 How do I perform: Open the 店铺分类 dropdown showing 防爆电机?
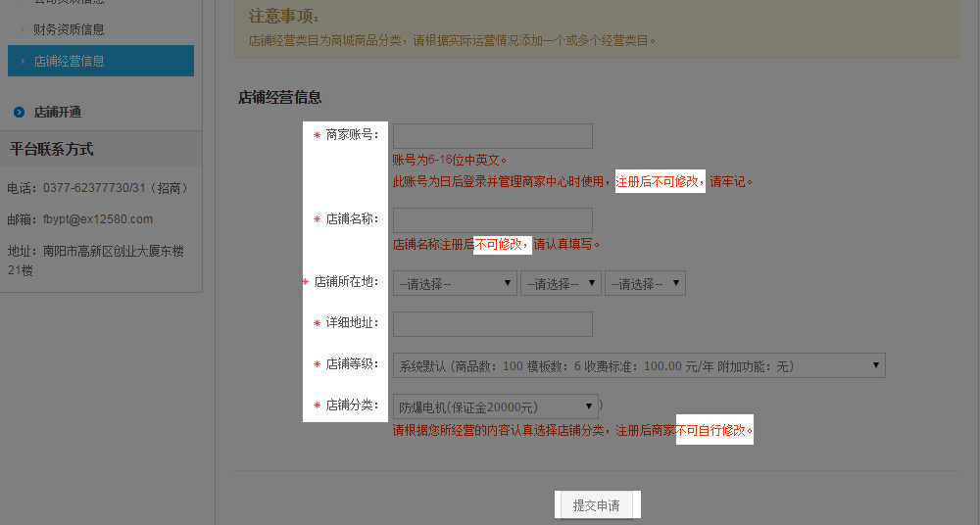pyautogui.click(x=495, y=407)
